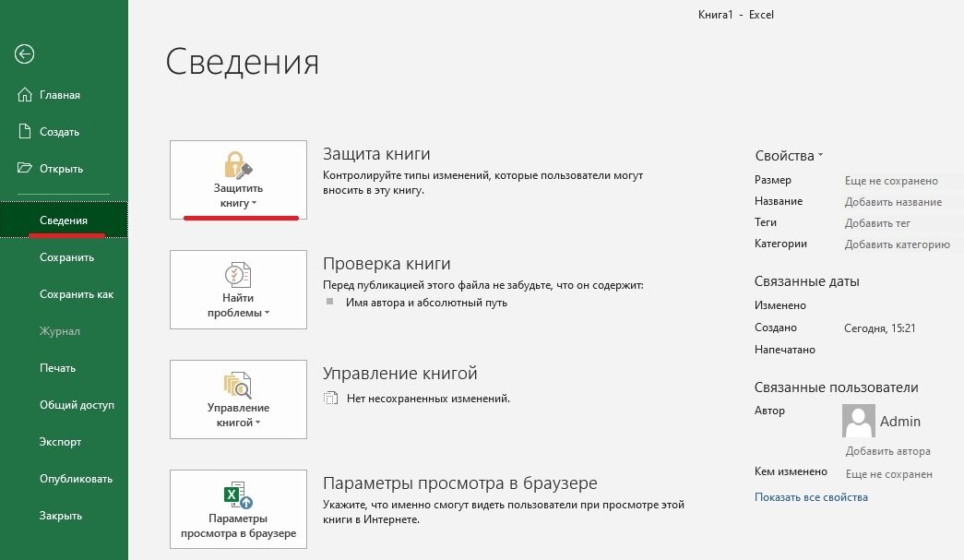Click the Открыть folder icon

[x=25, y=168]
